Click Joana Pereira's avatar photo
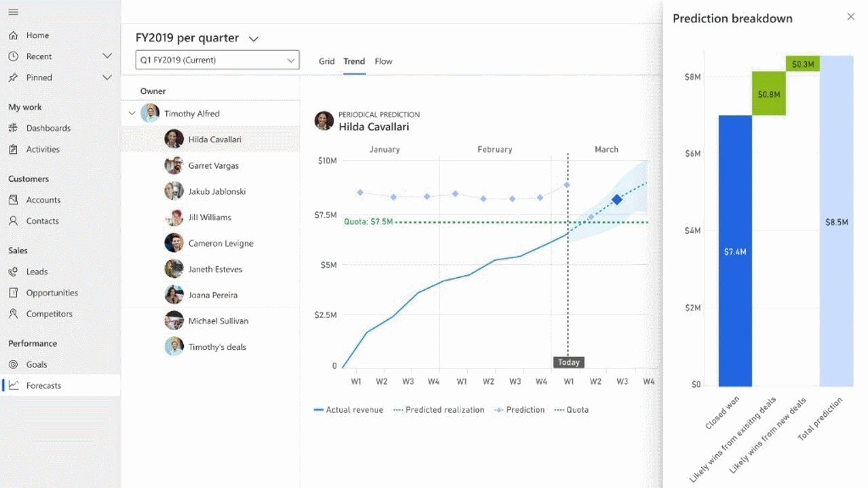 point(174,295)
